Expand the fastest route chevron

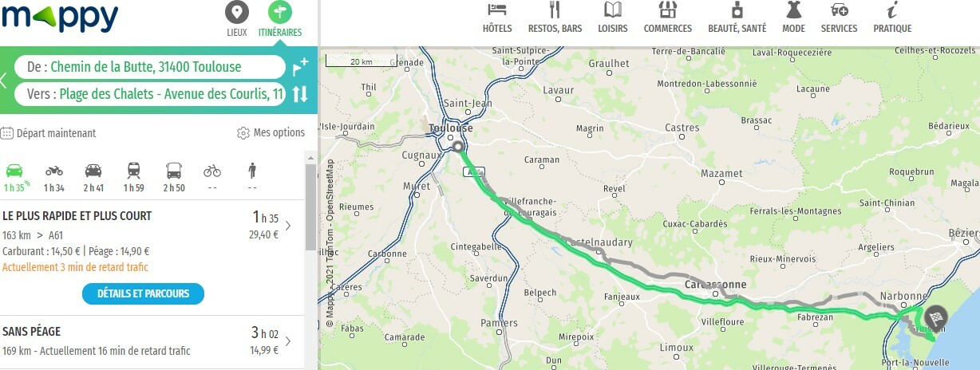click(x=288, y=226)
